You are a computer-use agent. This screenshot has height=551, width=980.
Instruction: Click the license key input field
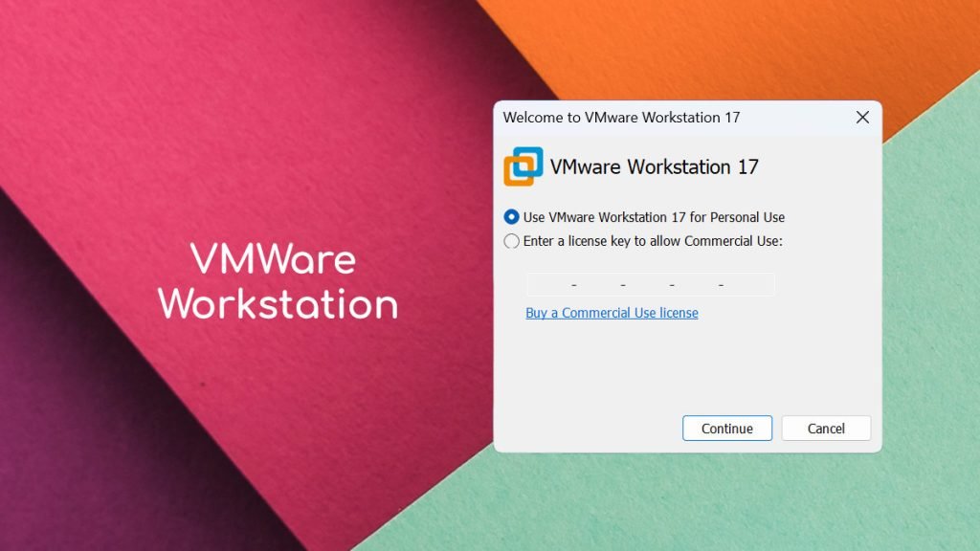[x=650, y=284]
